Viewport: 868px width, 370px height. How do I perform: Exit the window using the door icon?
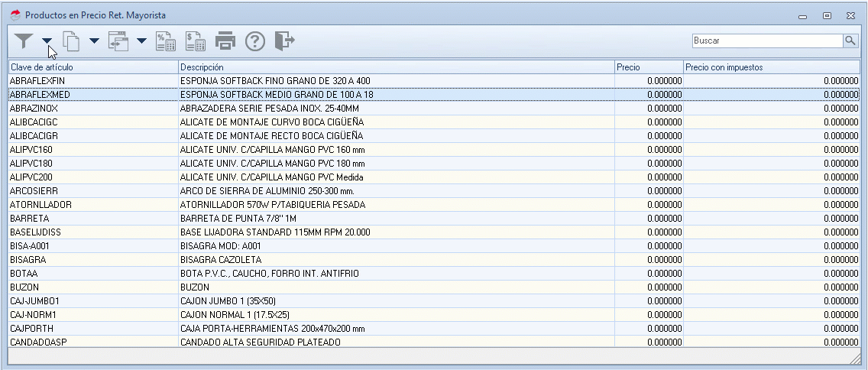pos(284,41)
